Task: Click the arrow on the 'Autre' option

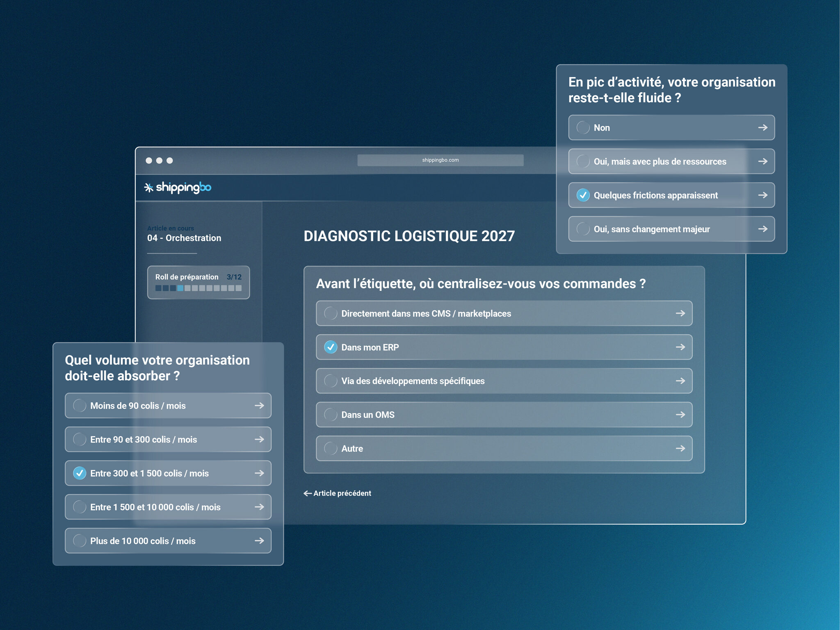Action: (x=680, y=448)
